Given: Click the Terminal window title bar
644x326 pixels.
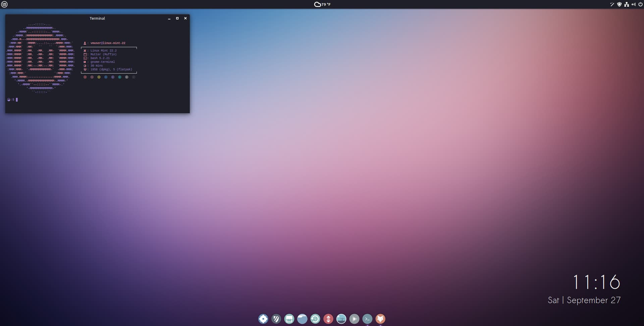Looking at the screenshot, I should point(97,18).
